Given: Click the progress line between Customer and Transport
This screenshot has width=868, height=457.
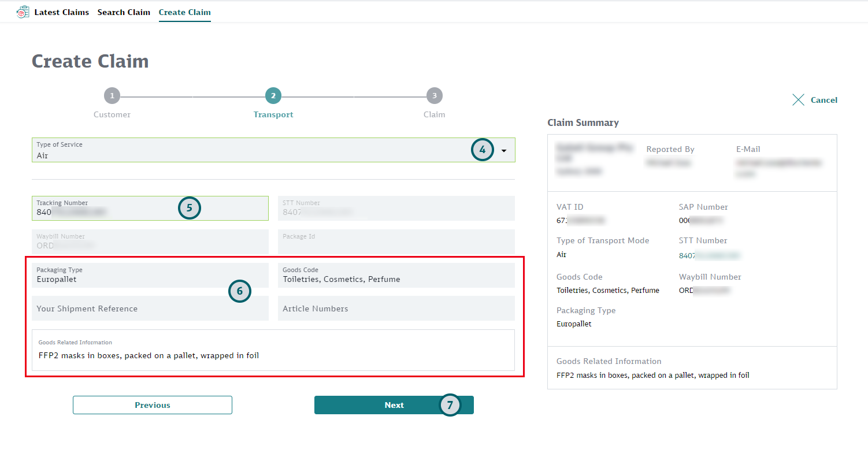Looking at the screenshot, I should tap(192, 95).
